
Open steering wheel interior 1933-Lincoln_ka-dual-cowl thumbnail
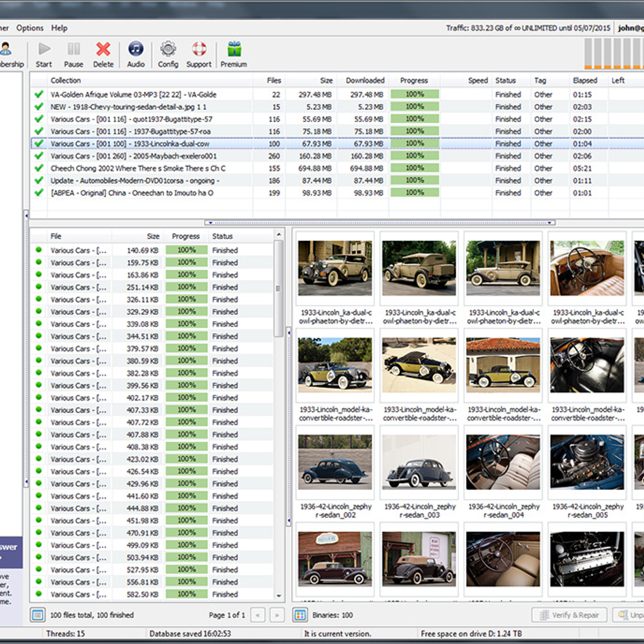(587, 268)
